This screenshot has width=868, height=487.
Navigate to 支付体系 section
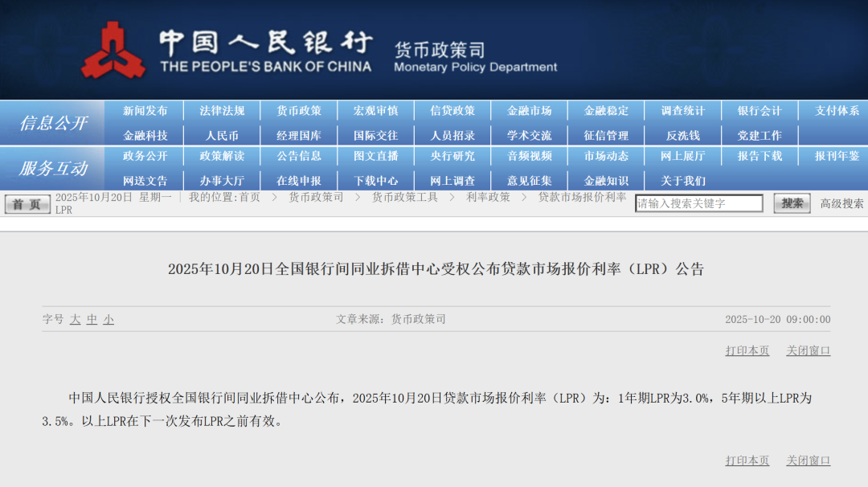coord(837,111)
